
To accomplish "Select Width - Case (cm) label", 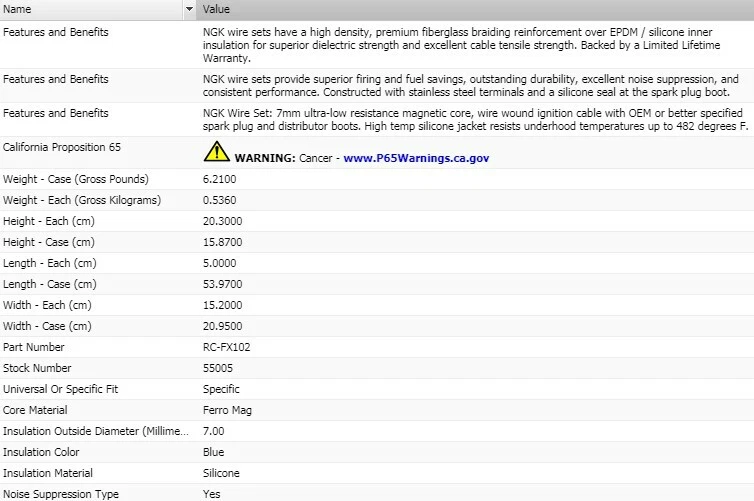I will coord(47,326).
